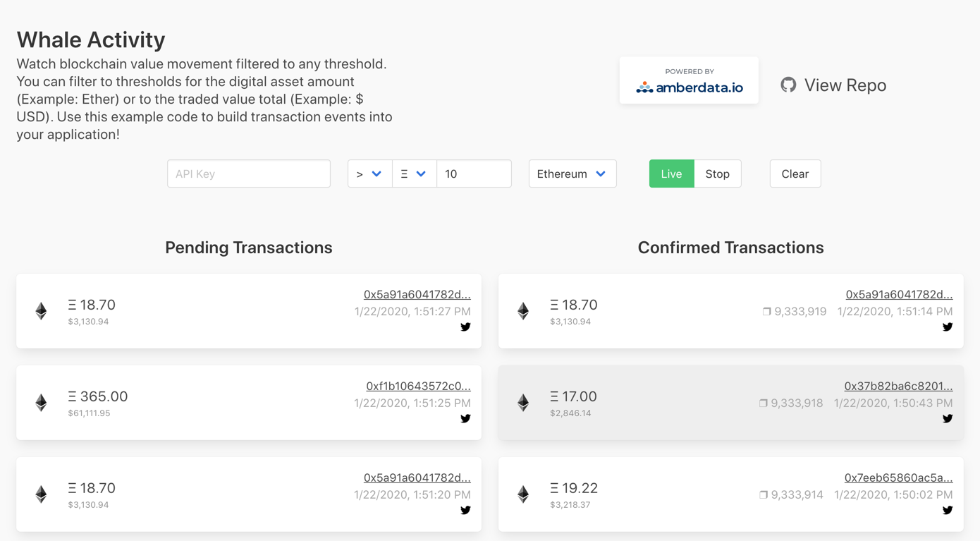Open confirmed transaction hash 0x7eeb65860ac5a...
This screenshot has height=541, width=980.
click(899, 478)
